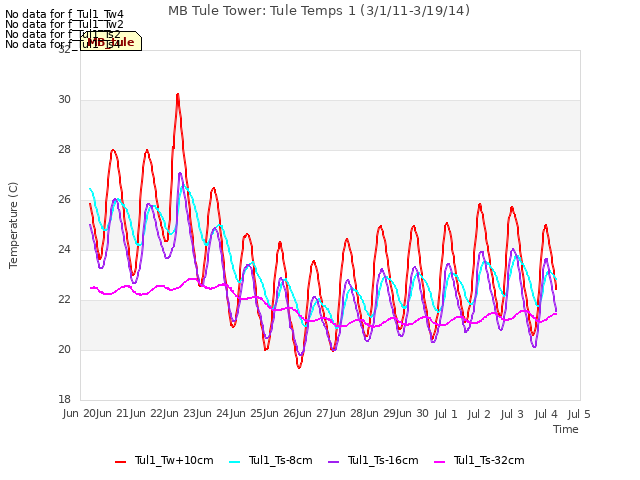Click the red curve's highest peak above 30
The height and width of the screenshot is (480, 640).
coord(178,95)
